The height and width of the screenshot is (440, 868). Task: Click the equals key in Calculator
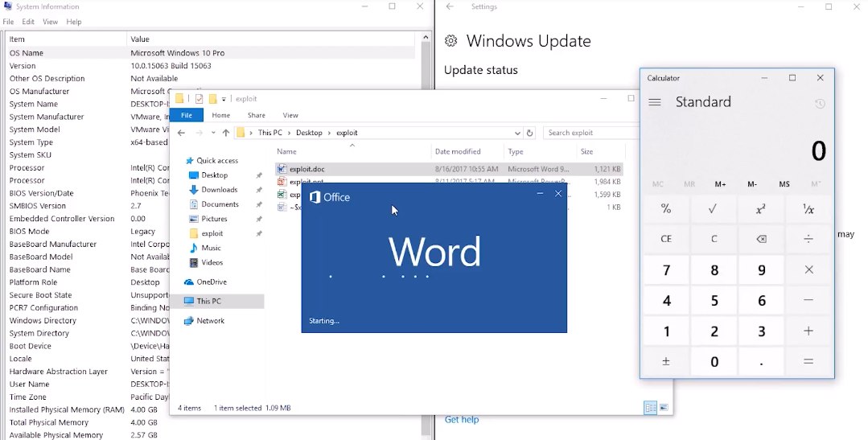[808, 361]
